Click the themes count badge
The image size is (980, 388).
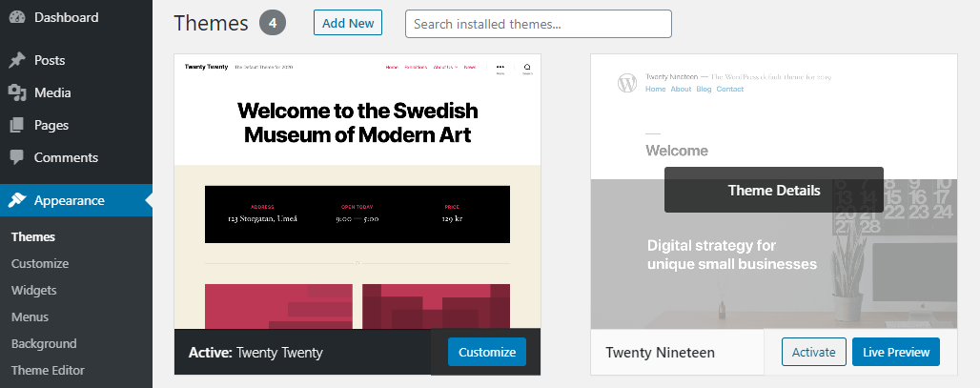(x=273, y=23)
